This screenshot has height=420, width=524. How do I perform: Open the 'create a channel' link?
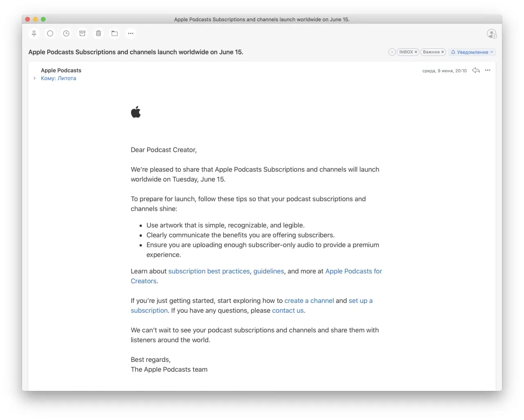[309, 300]
